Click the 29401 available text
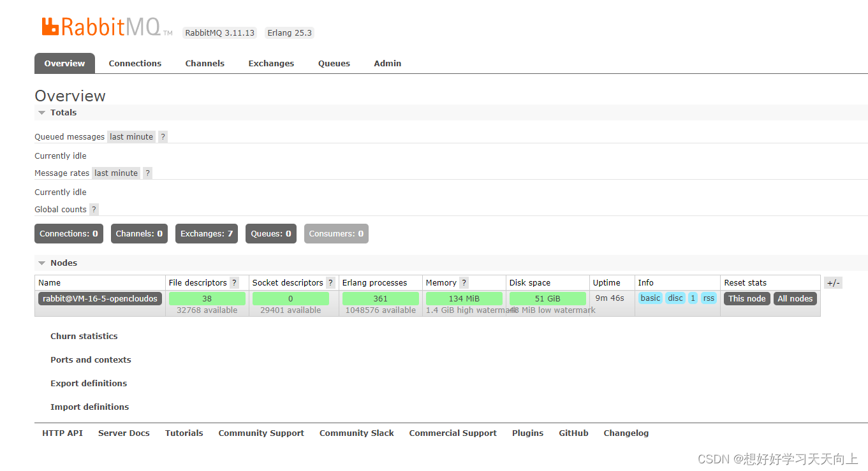Viewport: 868px width, 471px height. point(291,310)
